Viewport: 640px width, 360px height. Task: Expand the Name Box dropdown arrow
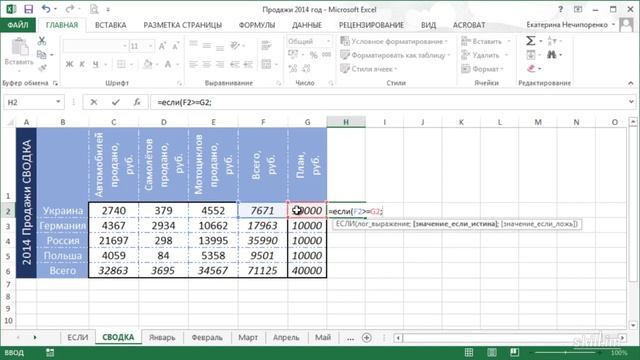pos(58,102)
